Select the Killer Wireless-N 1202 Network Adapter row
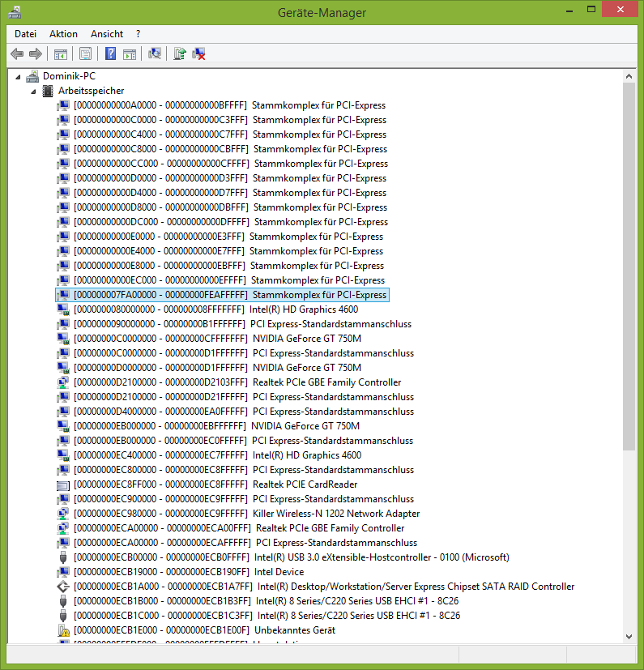The width and height of the screenshot is (644, 670). pos(246,513)
